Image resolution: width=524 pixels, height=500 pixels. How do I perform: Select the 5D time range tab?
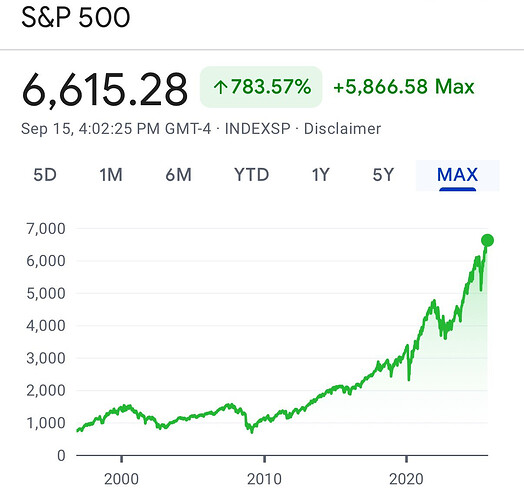[x=45, y=175]
